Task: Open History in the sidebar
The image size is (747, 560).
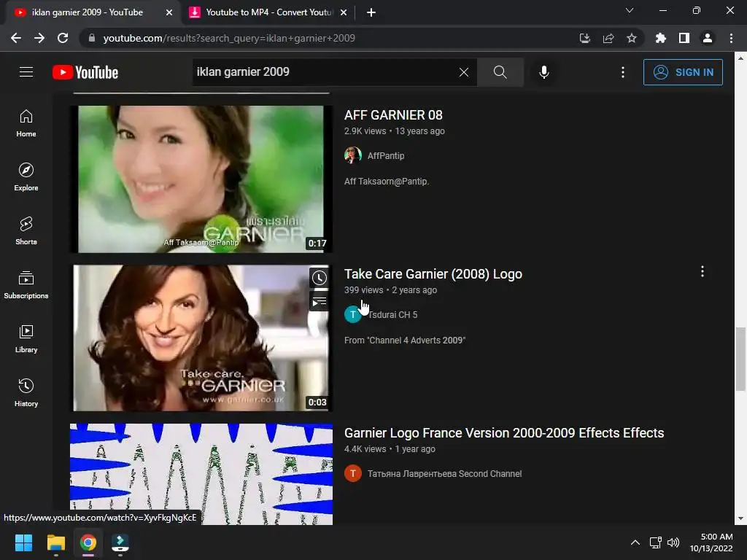Action: [26, 392]
